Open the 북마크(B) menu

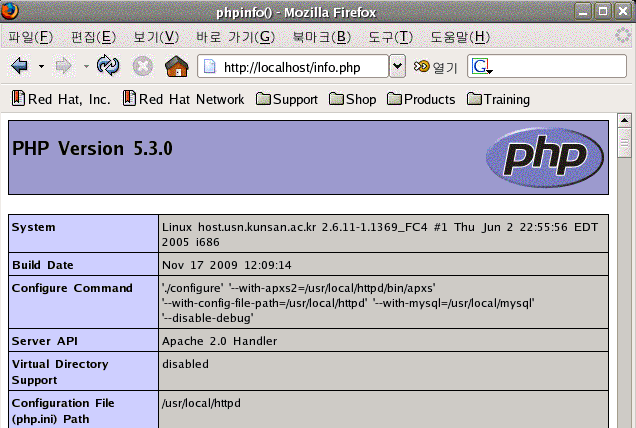pos(321,37)
